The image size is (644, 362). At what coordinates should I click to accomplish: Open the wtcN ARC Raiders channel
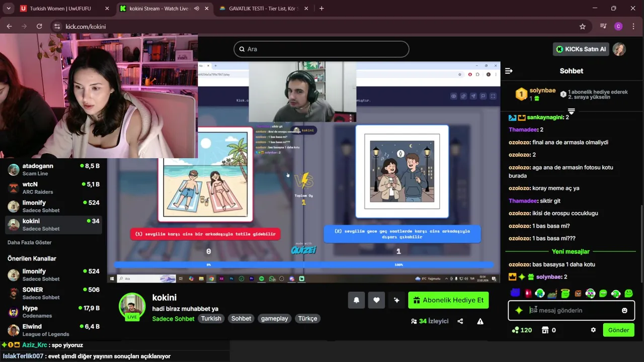[x=53, y=188]
